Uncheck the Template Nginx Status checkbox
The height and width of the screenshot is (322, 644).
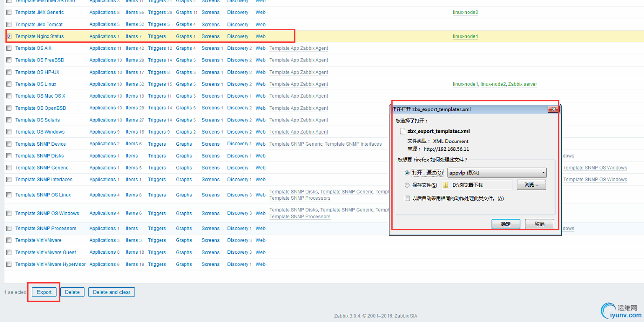9,36
